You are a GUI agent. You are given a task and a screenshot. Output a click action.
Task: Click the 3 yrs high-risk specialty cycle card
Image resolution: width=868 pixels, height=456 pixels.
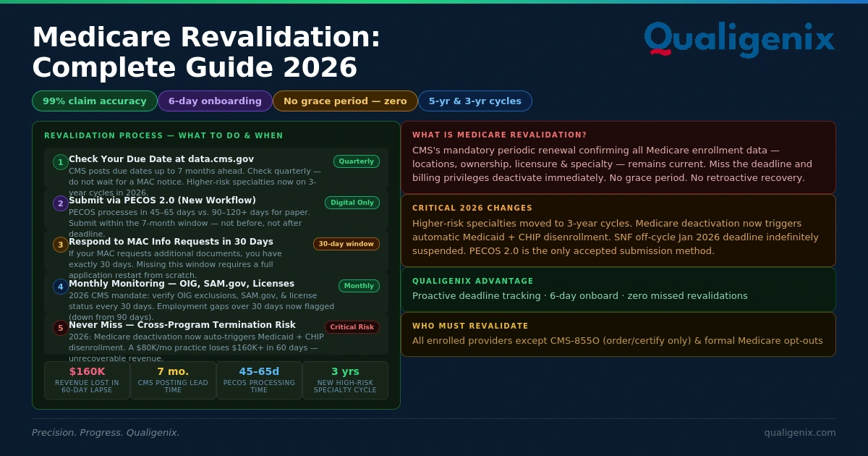click(345, 380)
